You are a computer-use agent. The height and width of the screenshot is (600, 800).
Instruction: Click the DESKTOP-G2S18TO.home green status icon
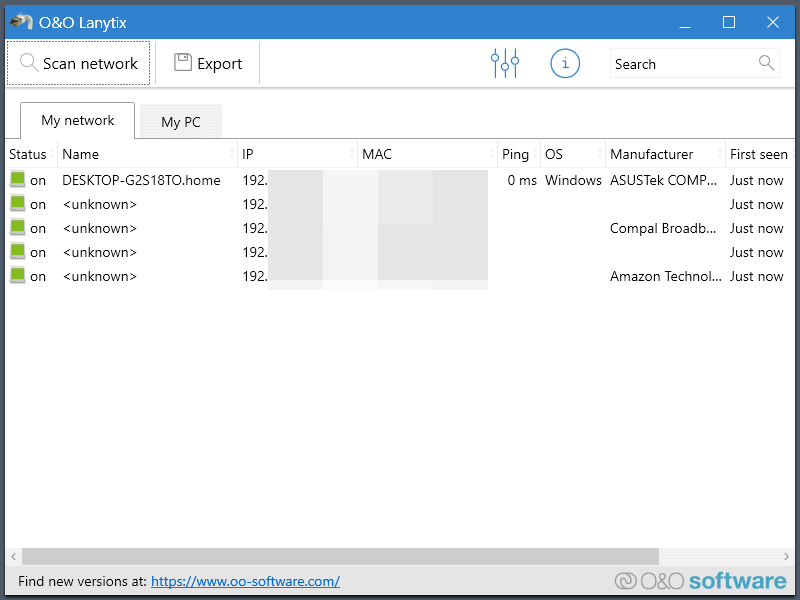coord(18,180)
